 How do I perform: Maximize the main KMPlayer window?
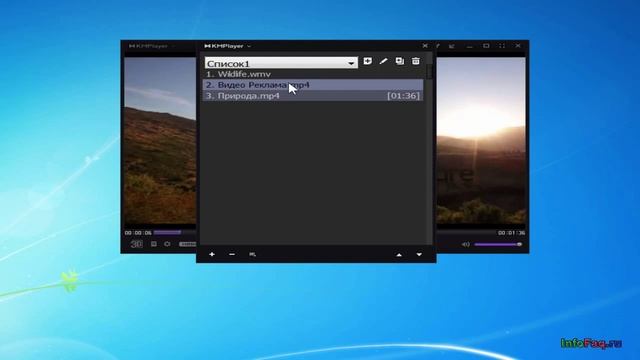[x=486, y=46]
